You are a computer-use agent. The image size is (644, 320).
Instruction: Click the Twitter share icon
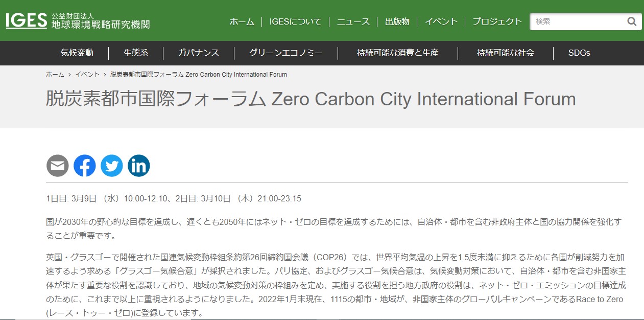[112, 165]
